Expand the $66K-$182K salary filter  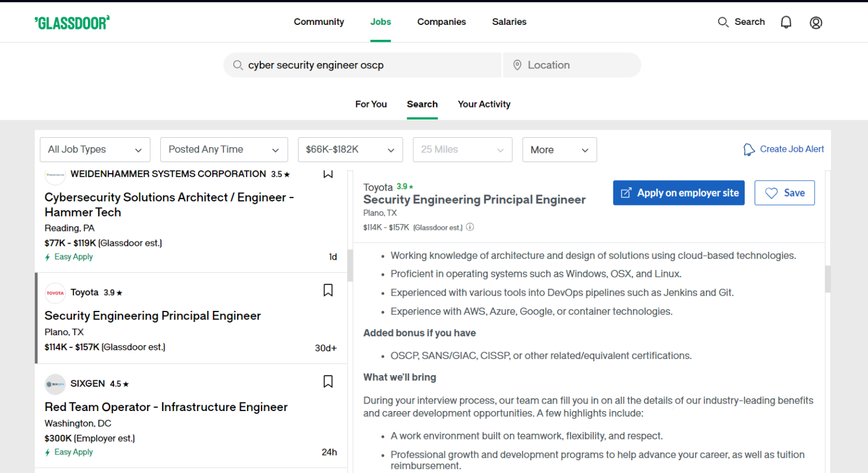(x=350, y=149)
